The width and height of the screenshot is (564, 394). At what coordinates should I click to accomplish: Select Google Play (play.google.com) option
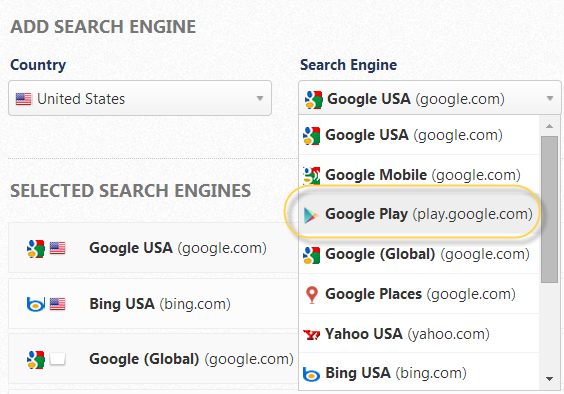(419, 214)
